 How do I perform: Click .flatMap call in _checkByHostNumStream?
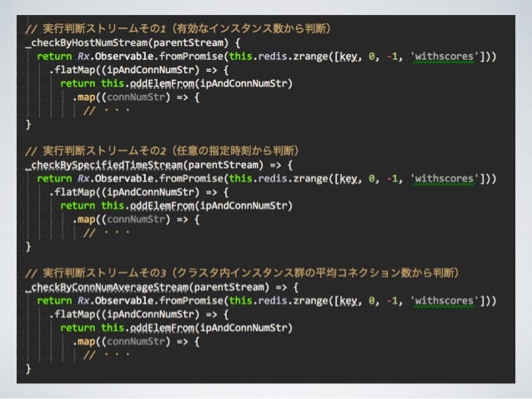[x=73, y=70]
